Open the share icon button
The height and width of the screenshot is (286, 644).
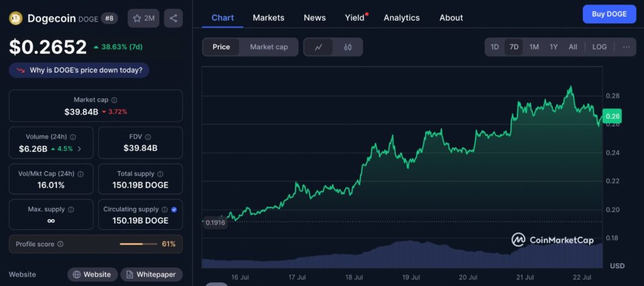pyautogui.click(x=174, y=18)
